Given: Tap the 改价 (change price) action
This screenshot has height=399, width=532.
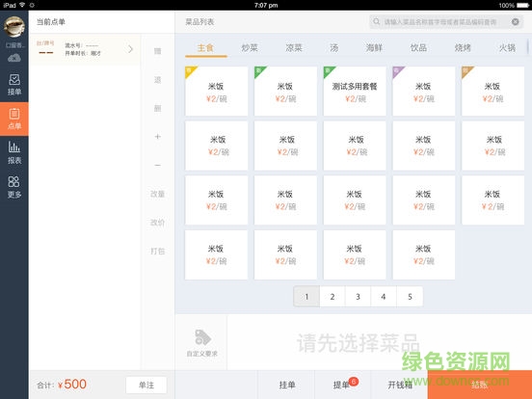Looking at the screenshot, I should (x=158, y=223).
